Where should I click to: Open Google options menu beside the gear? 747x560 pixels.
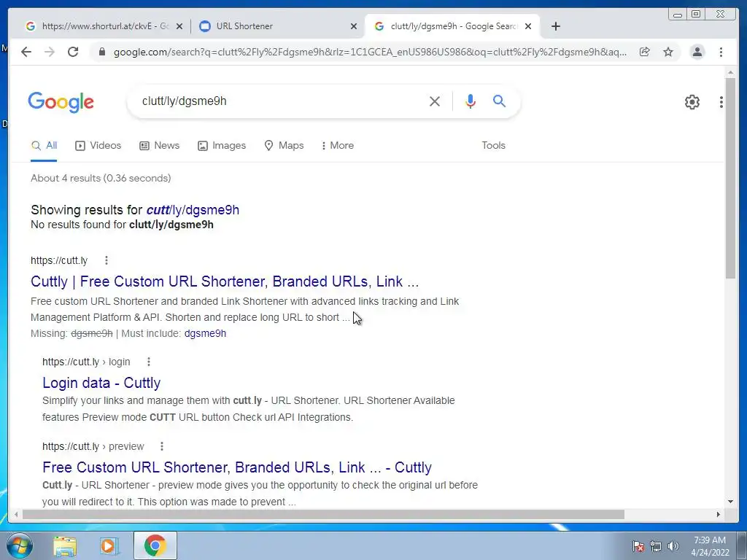[x=721, y=102]
